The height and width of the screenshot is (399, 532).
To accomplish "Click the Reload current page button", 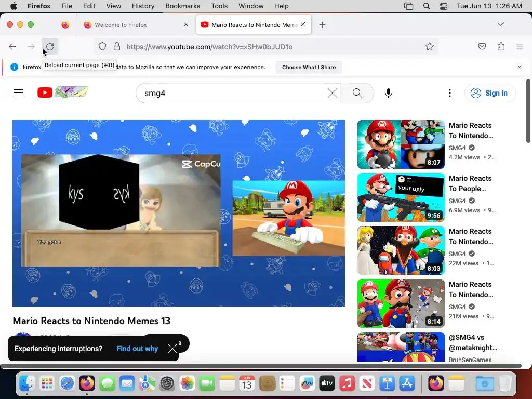I will (50, 46).
